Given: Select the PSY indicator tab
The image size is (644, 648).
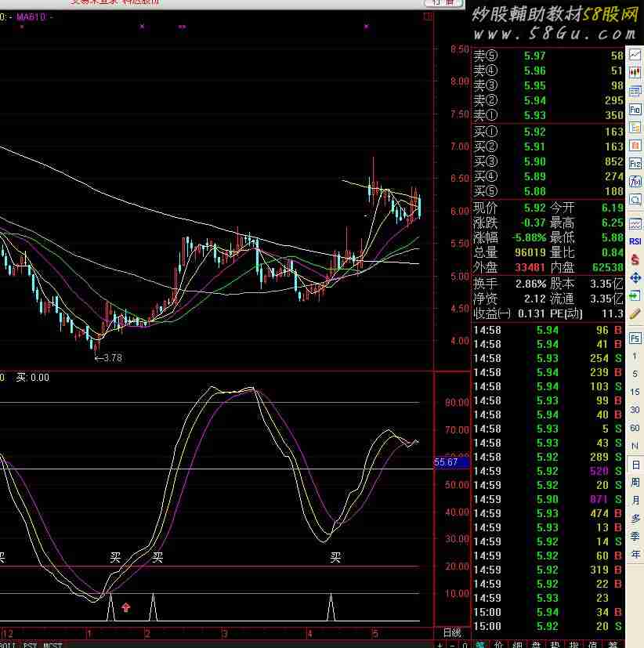Looking at the screenshot, I should (x=30, y=645).
